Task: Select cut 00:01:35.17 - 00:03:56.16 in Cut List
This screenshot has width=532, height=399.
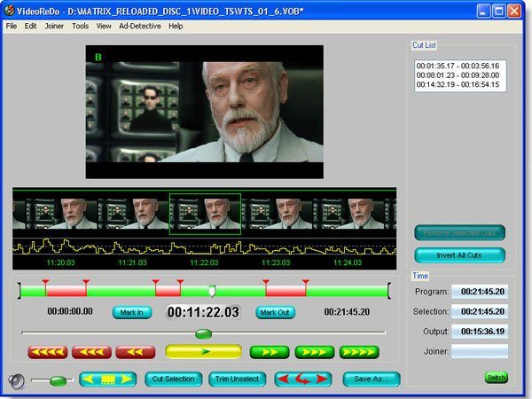Action: (x=458, y=66)
